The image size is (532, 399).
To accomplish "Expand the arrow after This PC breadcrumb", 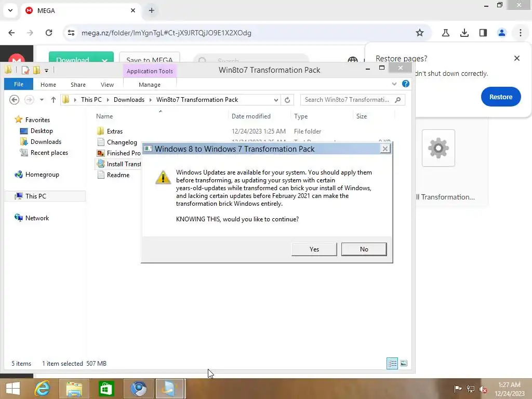I will click(x=108, y=100).
